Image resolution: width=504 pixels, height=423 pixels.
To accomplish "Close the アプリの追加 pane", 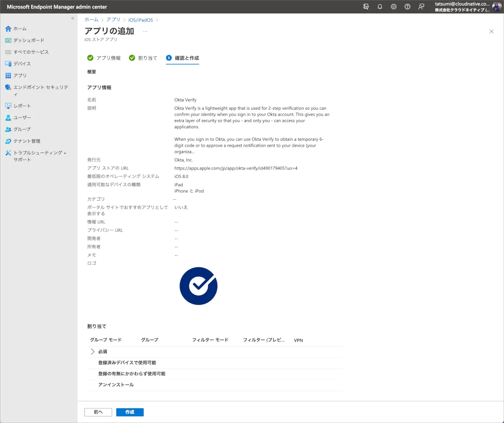I will pos(491,32).
